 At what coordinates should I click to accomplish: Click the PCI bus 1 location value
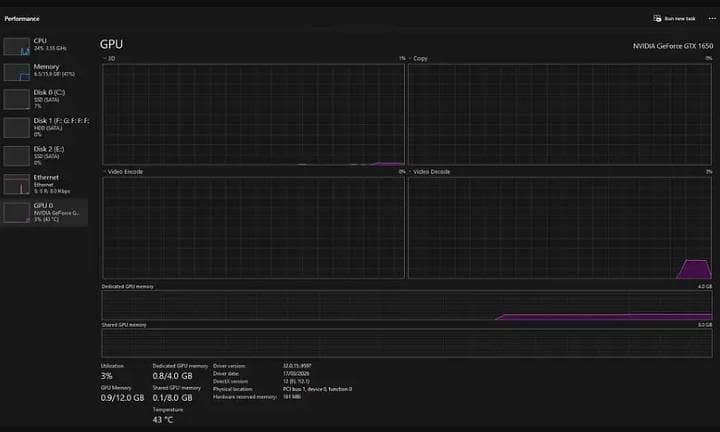[317, 389]
